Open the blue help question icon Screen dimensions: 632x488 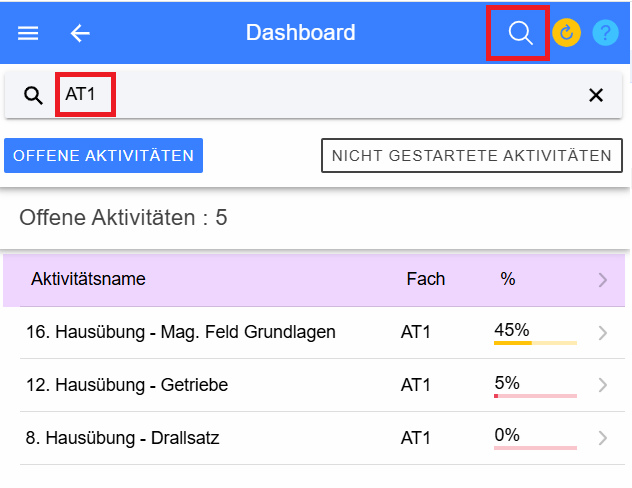[x=605, y=33]
